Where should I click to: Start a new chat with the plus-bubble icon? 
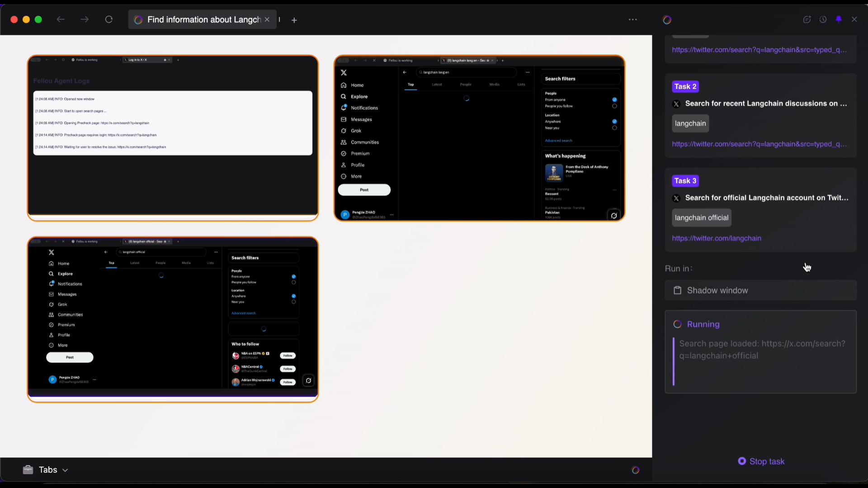[x=807, y=19]
